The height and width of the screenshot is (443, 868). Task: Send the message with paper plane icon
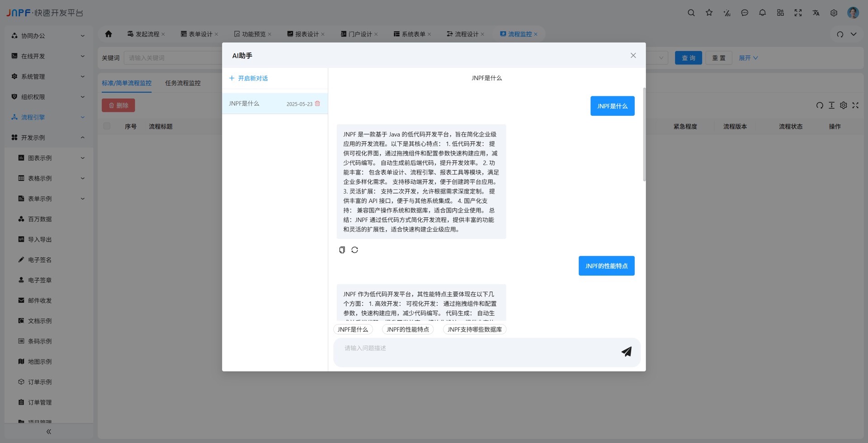[x=626, y=352]
